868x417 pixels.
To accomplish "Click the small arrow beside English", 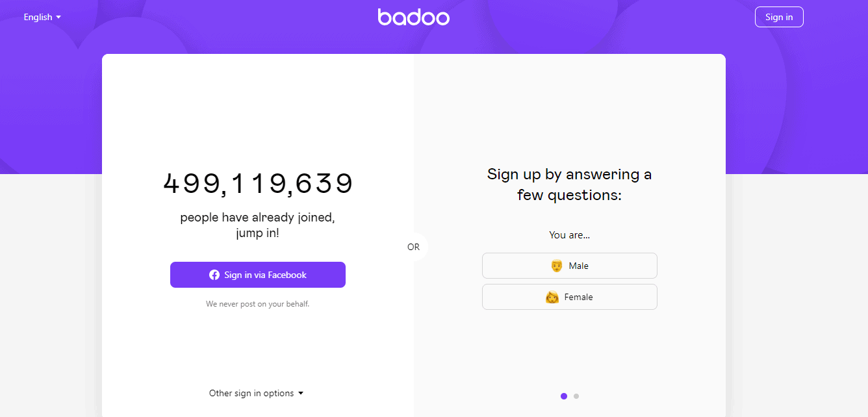I will tap(58, 17).
